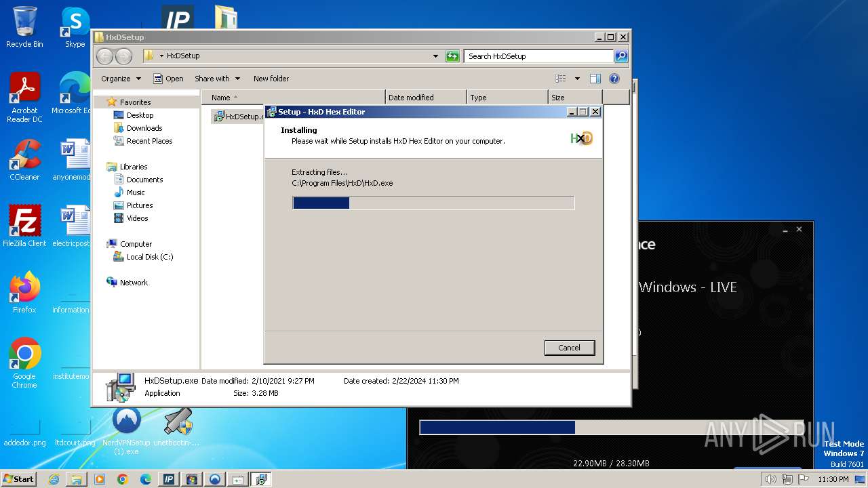This screenshot has height=488, width=868.
Task: Sort files by Type column
Action: coord(507,98)
